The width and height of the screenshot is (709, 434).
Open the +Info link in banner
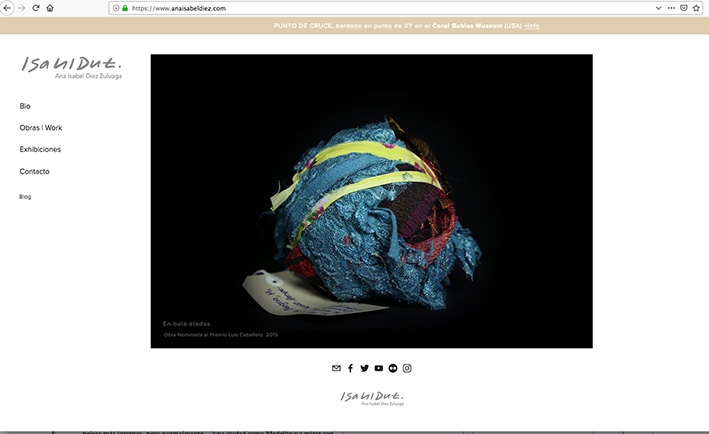pyautogui.click(x=531, y=26)
